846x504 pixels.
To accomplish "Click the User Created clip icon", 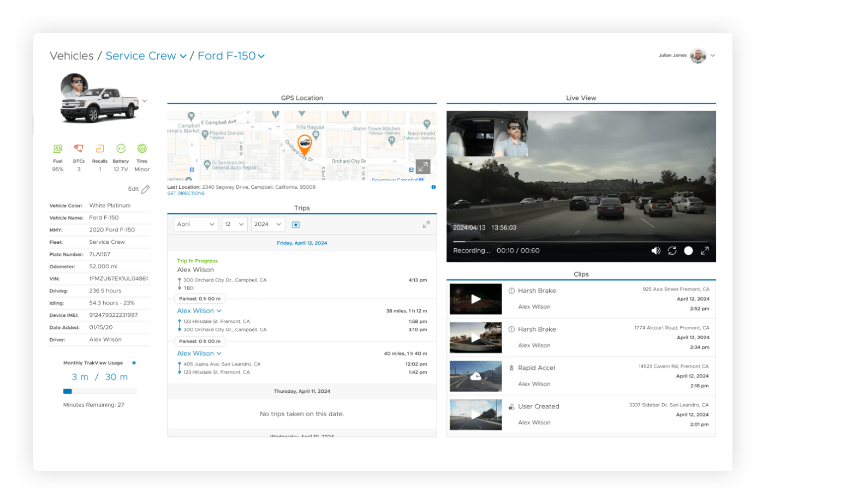I will 511,407.
